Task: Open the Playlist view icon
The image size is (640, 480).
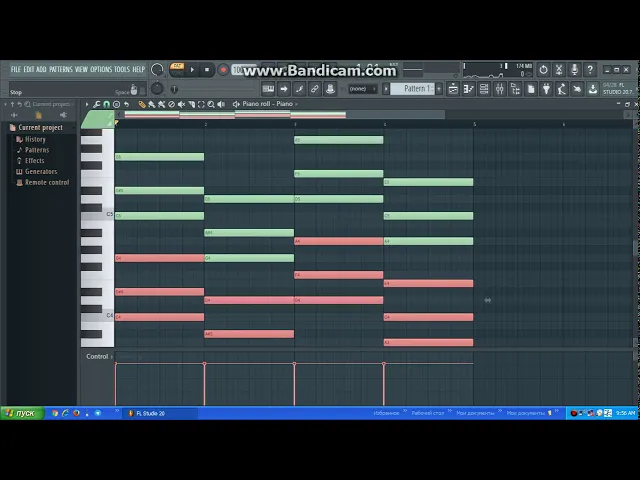Action: pos(453,89)
